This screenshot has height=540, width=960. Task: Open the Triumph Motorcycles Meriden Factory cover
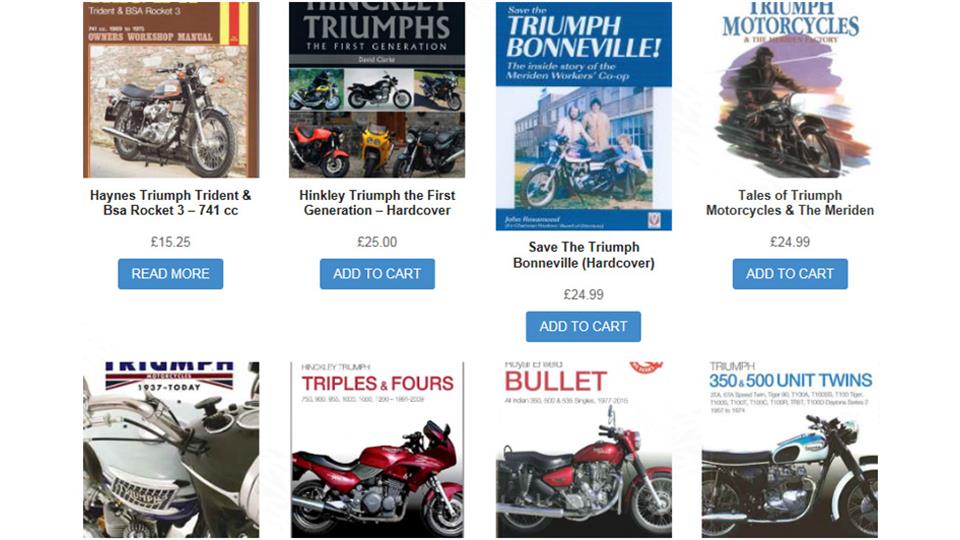pyautogui.click(x=790, y=89)
